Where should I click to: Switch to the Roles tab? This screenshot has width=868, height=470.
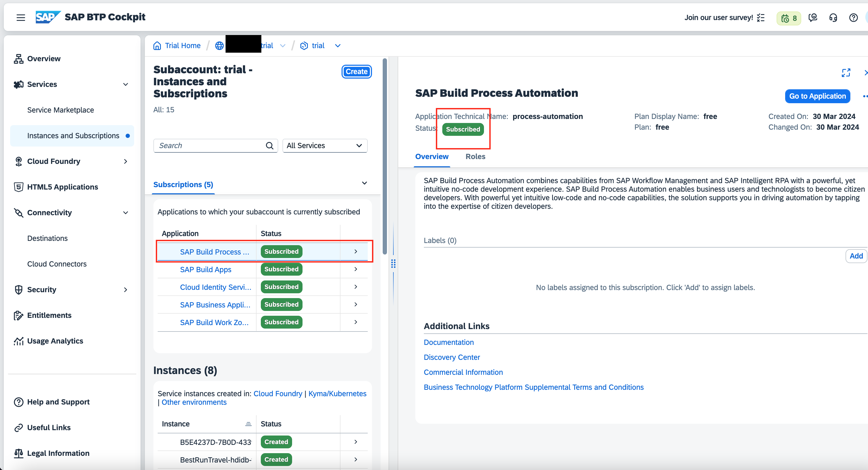click(475, 156)
